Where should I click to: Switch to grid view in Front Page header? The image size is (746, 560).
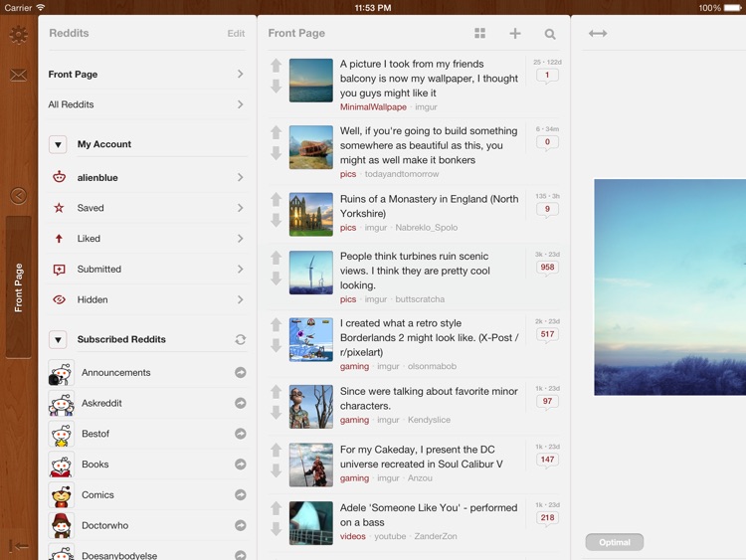pos(480,33)
